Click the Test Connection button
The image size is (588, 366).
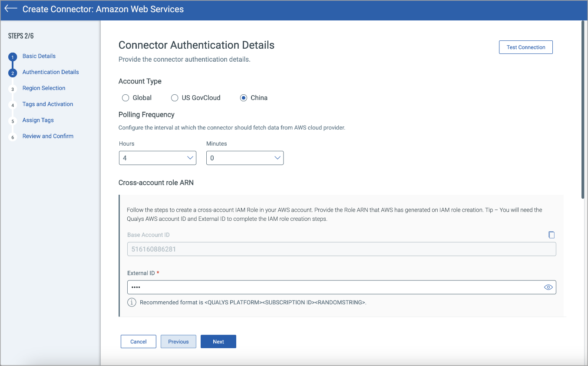coord(526,47)
